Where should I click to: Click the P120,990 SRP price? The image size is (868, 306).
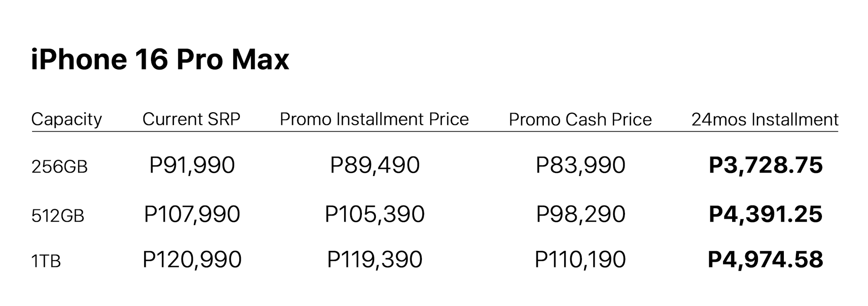[192, 259]
